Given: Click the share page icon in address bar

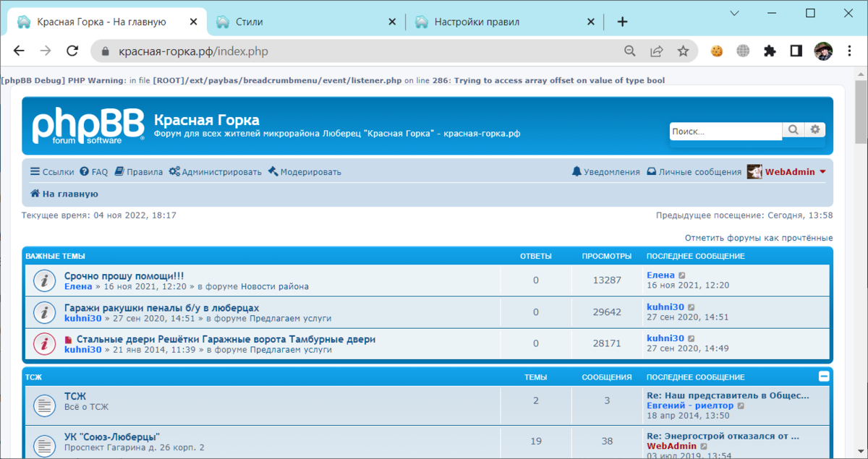Looking at the screenshot, I should (657, 51).
